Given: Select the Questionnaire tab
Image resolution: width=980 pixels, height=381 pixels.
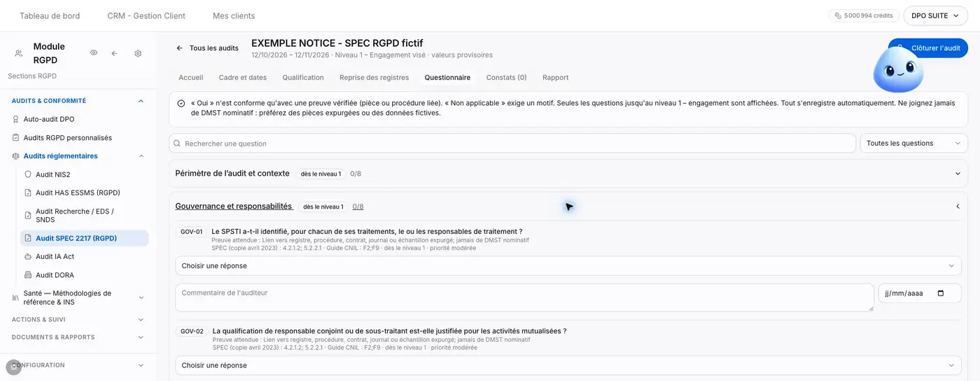Looking at the screenshot, I should pos(447,78).
